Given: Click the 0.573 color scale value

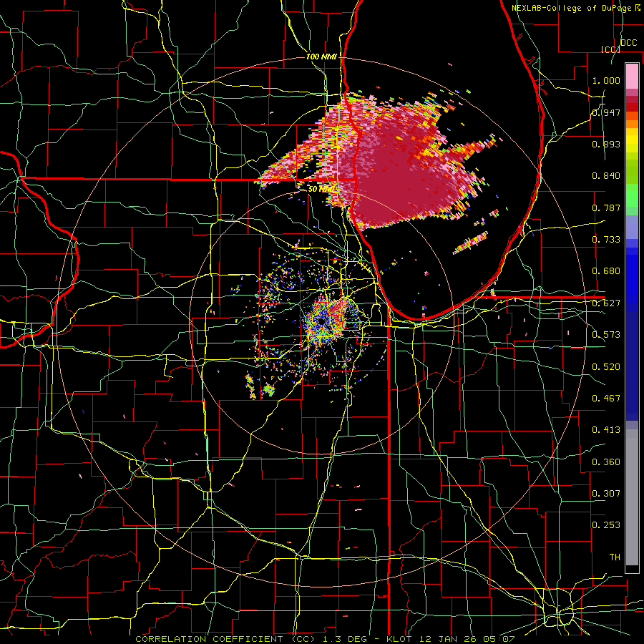Looking at the screenshot, I should coord(606,335).
